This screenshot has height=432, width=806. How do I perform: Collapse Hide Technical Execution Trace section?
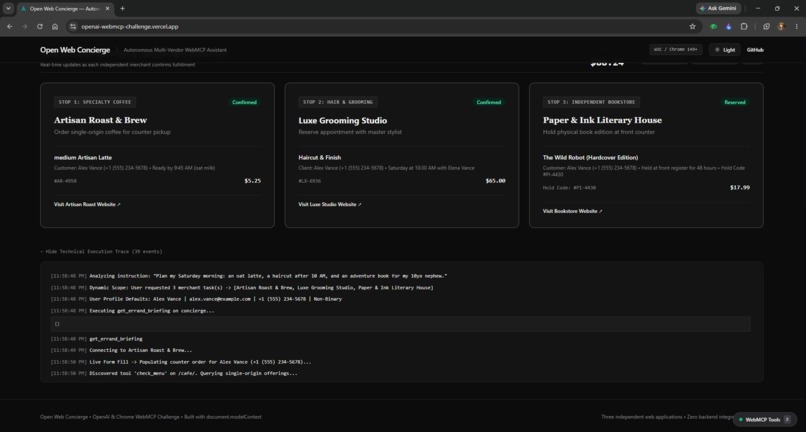[x=101, y=251]
